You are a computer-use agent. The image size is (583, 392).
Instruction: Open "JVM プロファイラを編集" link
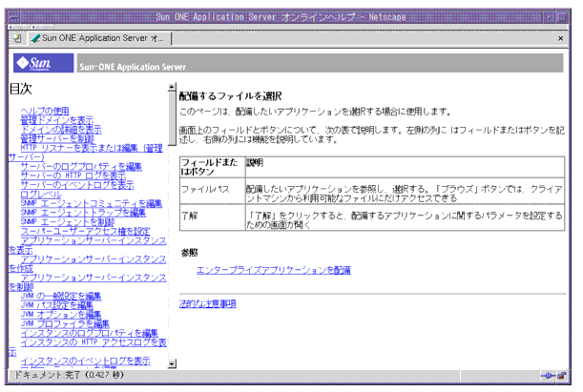click(65, 324)
